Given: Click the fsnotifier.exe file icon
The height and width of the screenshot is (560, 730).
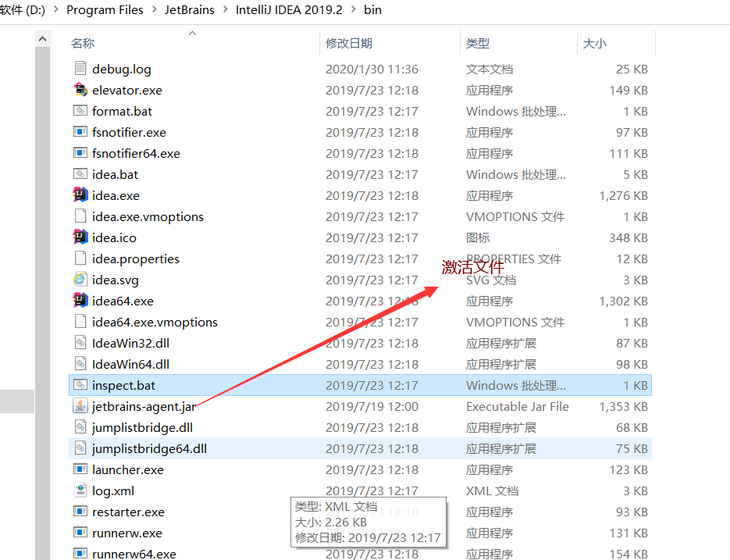Looking at the screenshot, I should pyautogui.click(x=80, y=131).
